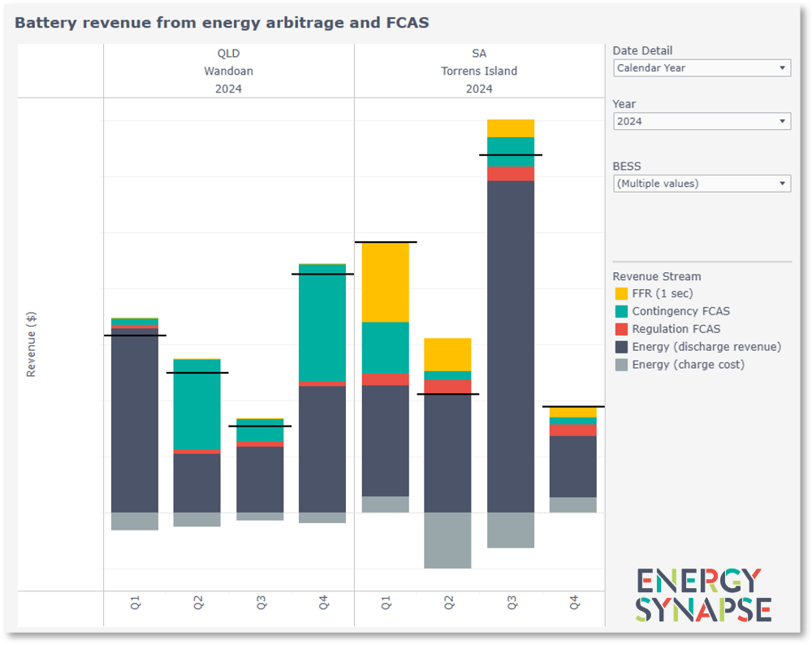Click the SA region header
Image resolution: width=812 pixels, height=645 pixels.
[x=479, y=54]
